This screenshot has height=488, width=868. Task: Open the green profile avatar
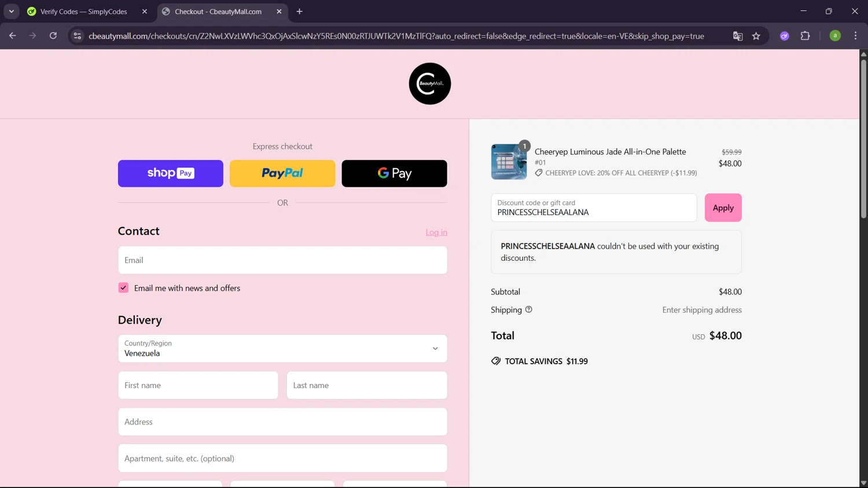(835, 36)
